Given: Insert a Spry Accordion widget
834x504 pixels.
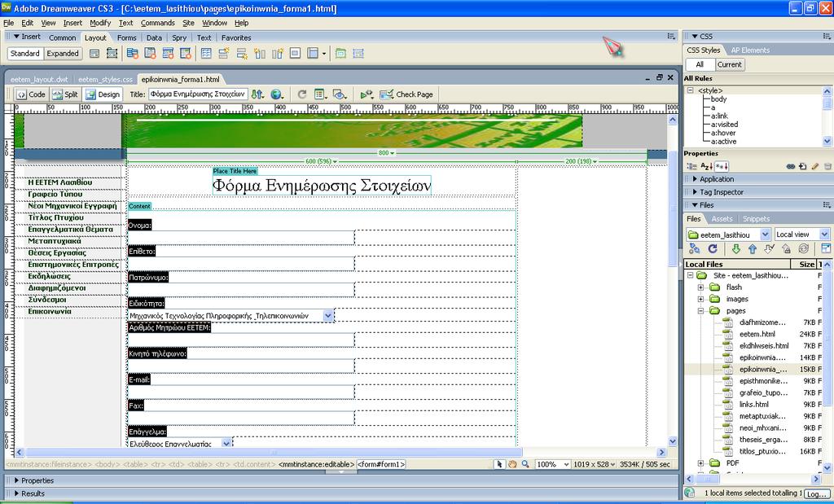Looking at the screenshot, I should 168,53.
